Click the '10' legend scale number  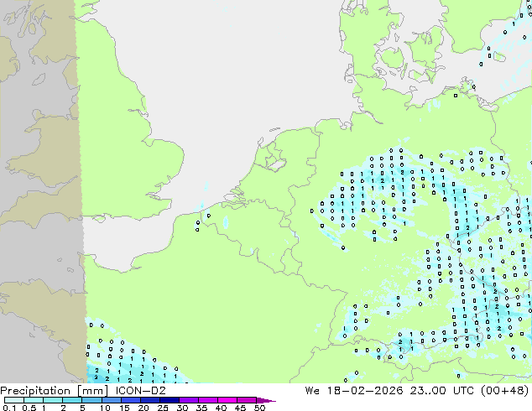click(105, 408)
